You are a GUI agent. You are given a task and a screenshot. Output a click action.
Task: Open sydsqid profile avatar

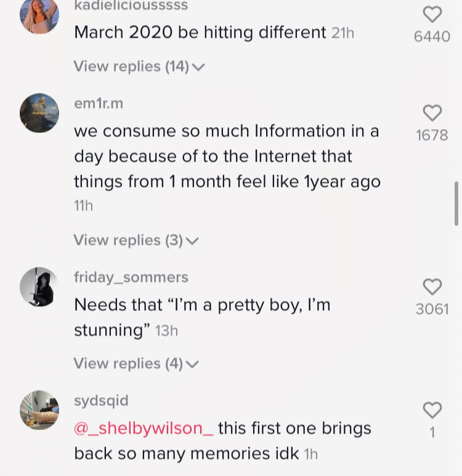[x=39, y=410]
